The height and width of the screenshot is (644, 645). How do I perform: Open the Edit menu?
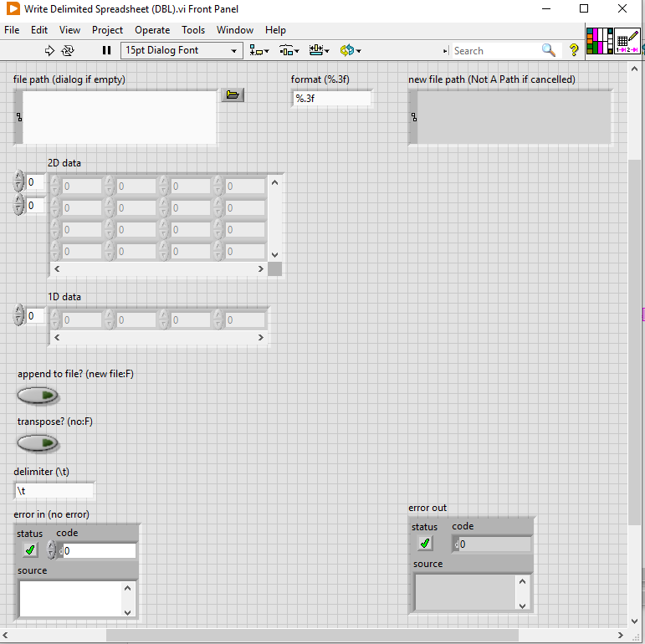[x=39, y=30]
